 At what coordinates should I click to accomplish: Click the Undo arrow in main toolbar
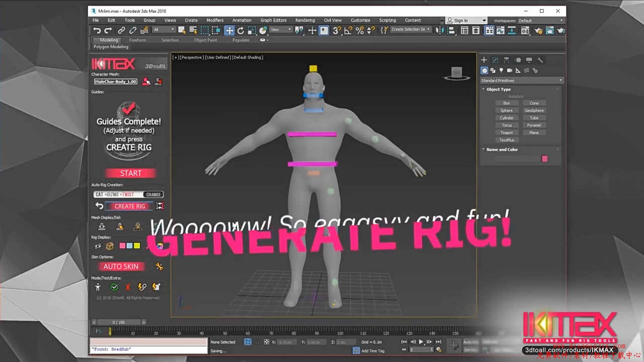(97, 30)
